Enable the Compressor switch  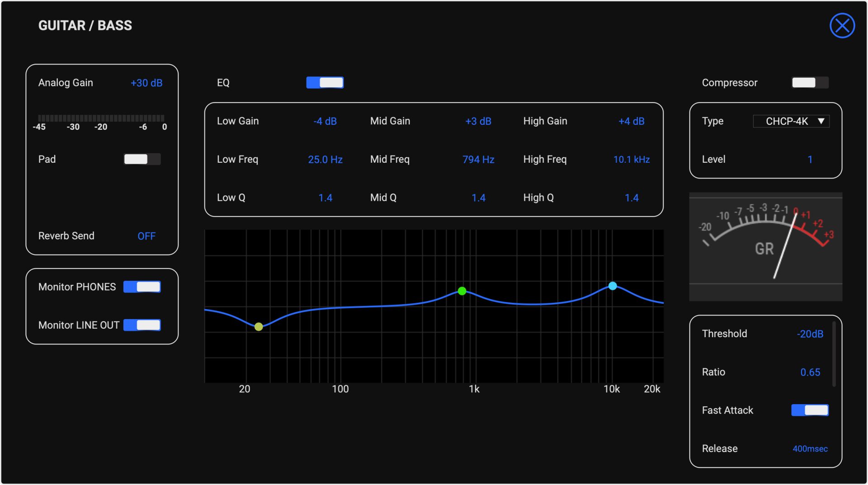(810, 83)
